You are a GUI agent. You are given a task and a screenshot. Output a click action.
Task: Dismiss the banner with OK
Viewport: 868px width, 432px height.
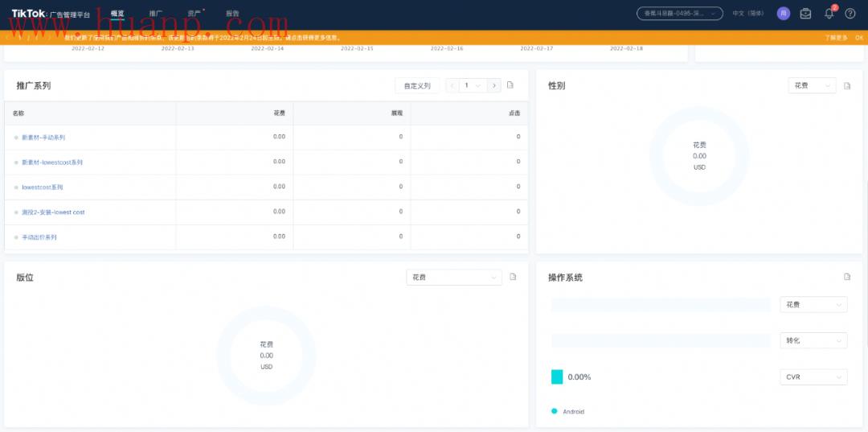pos(859,38)
